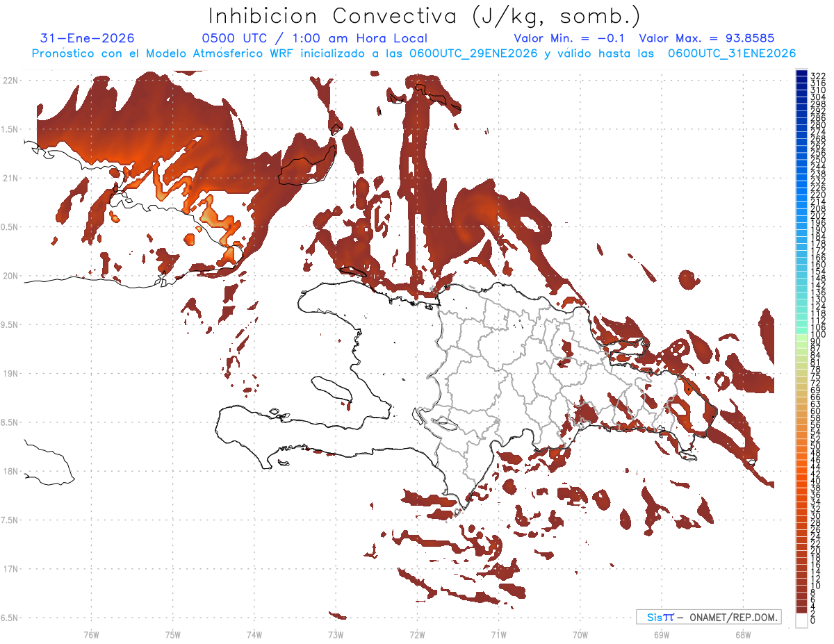
Task: Click the '1.5N' latitude label
Action: (10, 129)
